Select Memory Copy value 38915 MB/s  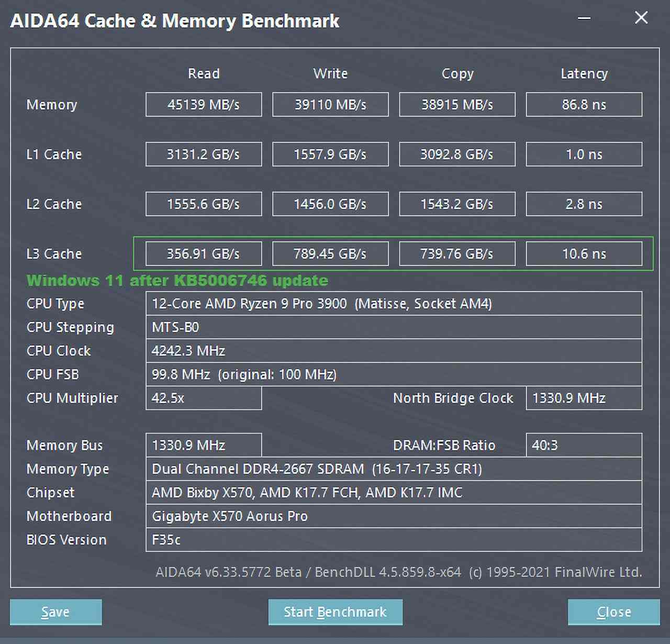(457, 105)
